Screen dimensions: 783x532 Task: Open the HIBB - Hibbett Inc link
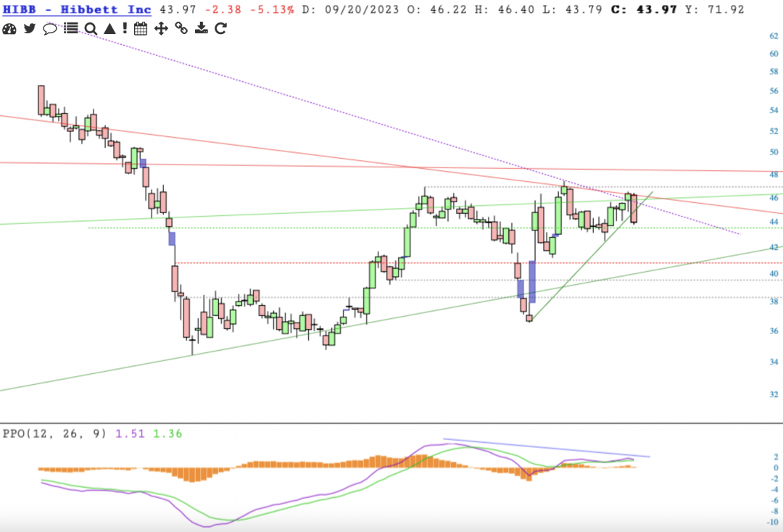click(x=77, y=9)
